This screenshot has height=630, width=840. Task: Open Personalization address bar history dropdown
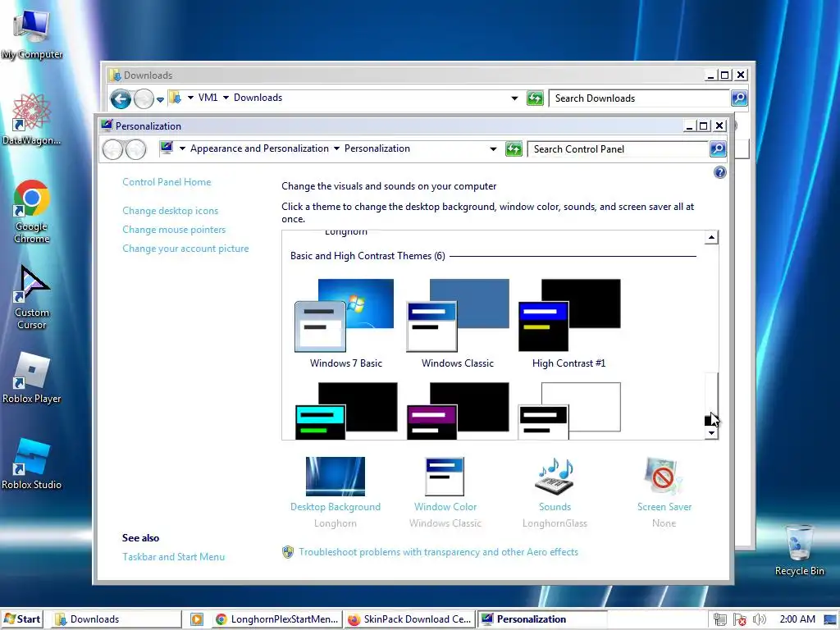tap(493, 149)
